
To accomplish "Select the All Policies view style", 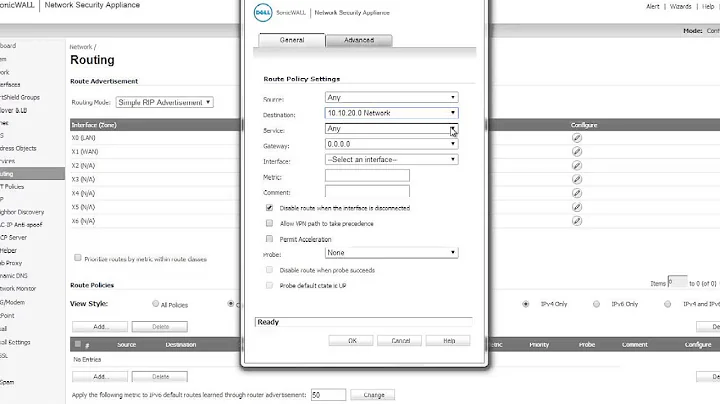I will pyautogui.click(x=156, y=303).
